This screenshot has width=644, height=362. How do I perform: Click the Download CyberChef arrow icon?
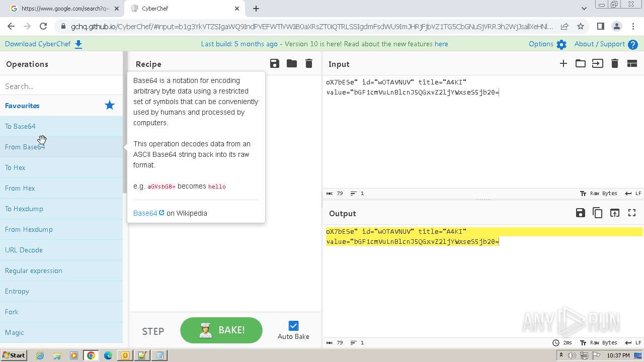click(78, 44)
